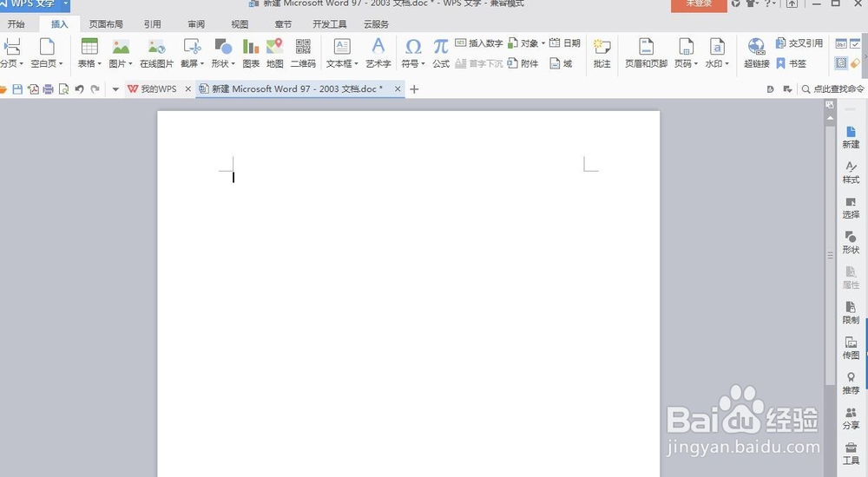Click the 图片 picture insert icon
868x477 pixels.
click(x=121, y=47)
